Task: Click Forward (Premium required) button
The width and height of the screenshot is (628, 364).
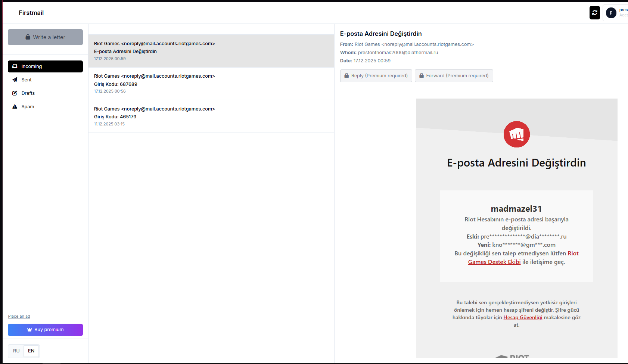Action: (454, 75)
